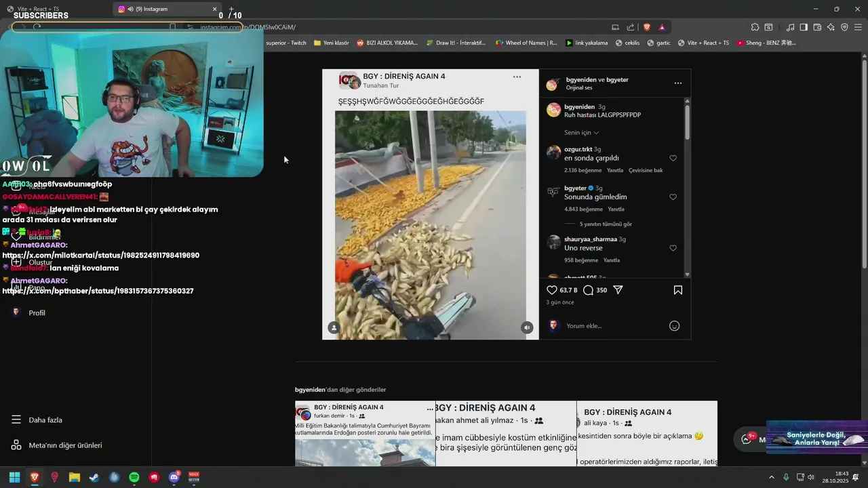This screenshot has width=868, height=488.
Task: Like ozgur.trkt's comment
Action: point(673,158)
